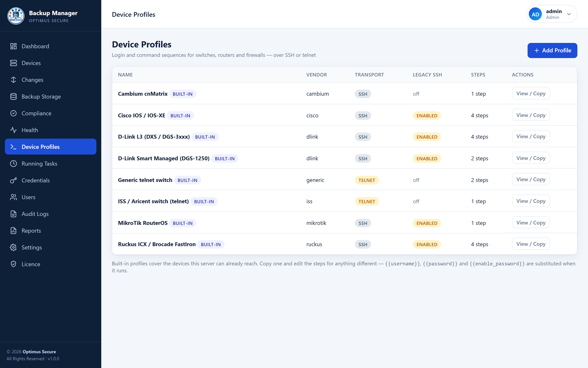Image resolution: width=588 pixels, height=368 pixels.
Task: Click the Running Tasks clock icon
Action: coord(13,164)
